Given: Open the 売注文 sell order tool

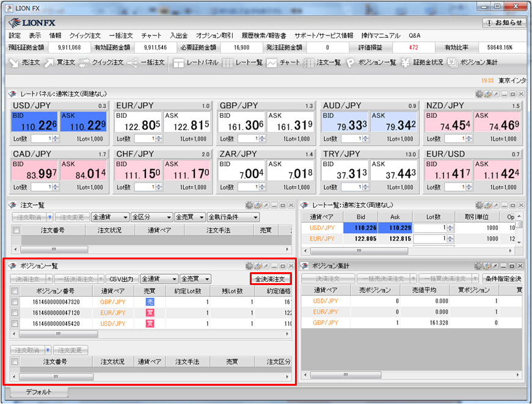Looking at the screenshot, I should [24, 62].
